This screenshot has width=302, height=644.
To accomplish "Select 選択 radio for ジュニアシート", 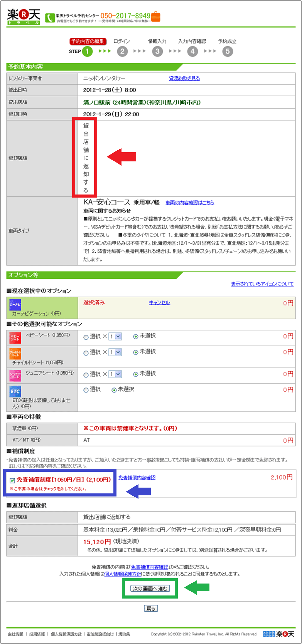I will [x=86, y=374].
